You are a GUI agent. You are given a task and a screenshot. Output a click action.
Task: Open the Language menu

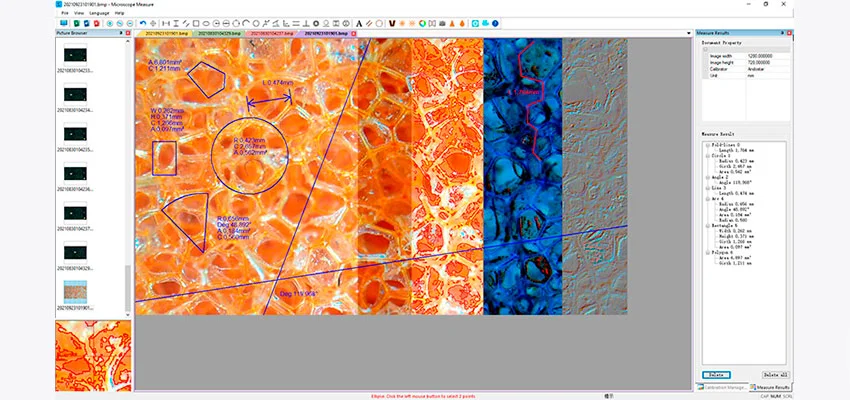click(x=98, y=12)
